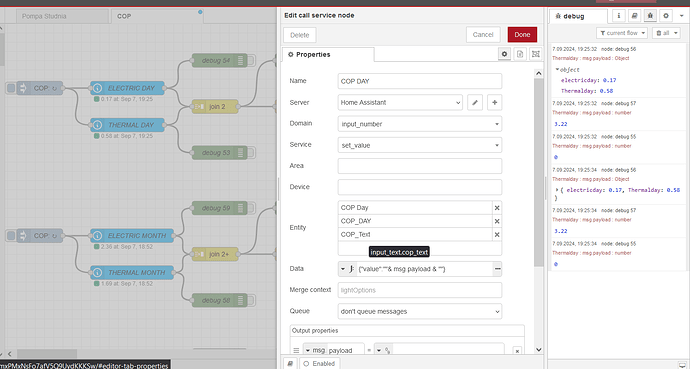The width and height of the screenshot is (690, 369).
Task: Open node appearance settings icon
Action: [536, 54]
